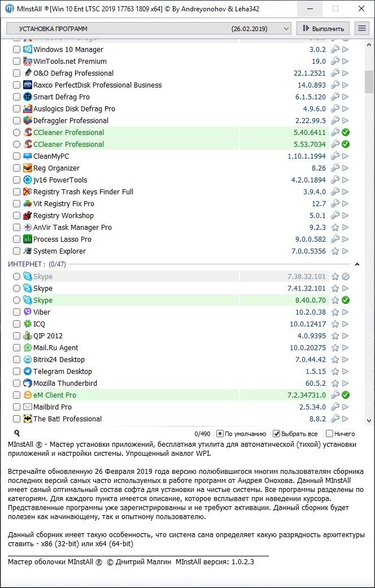Check the Выбрать все option

[277, 434]
